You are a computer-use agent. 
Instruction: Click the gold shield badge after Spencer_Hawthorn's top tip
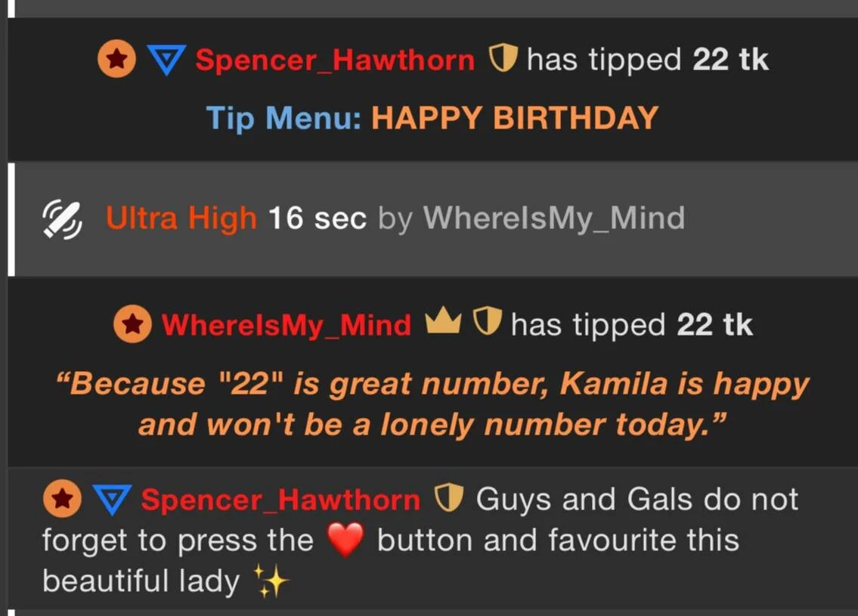pyautogui.click(x=502, y=58)
